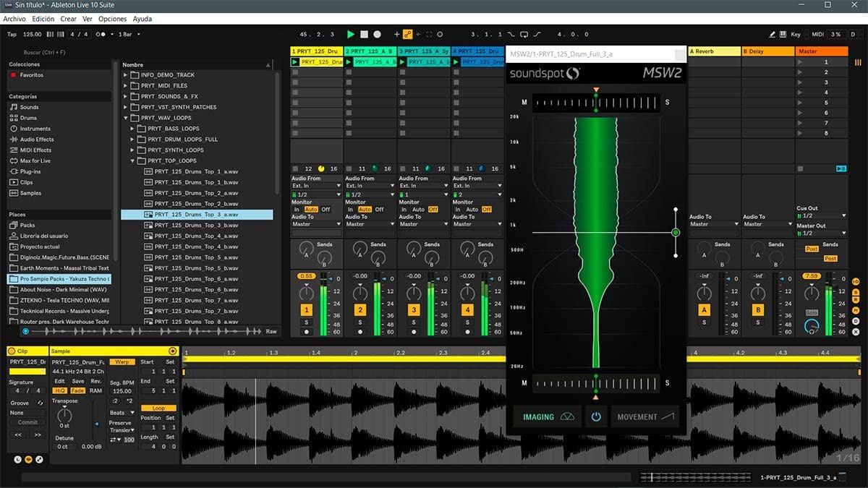Collapse the PRYT_TOP_LOOPS folder

(x=133, y=160)
